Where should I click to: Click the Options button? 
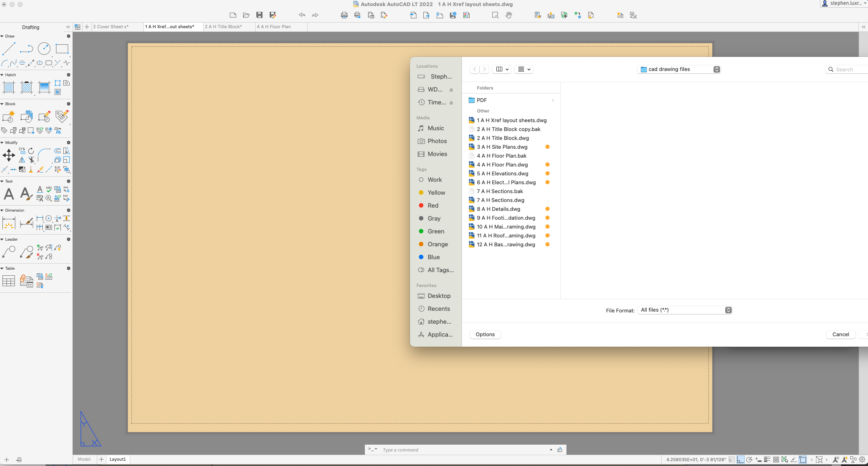pyautogui.click(x=485, y=334)
